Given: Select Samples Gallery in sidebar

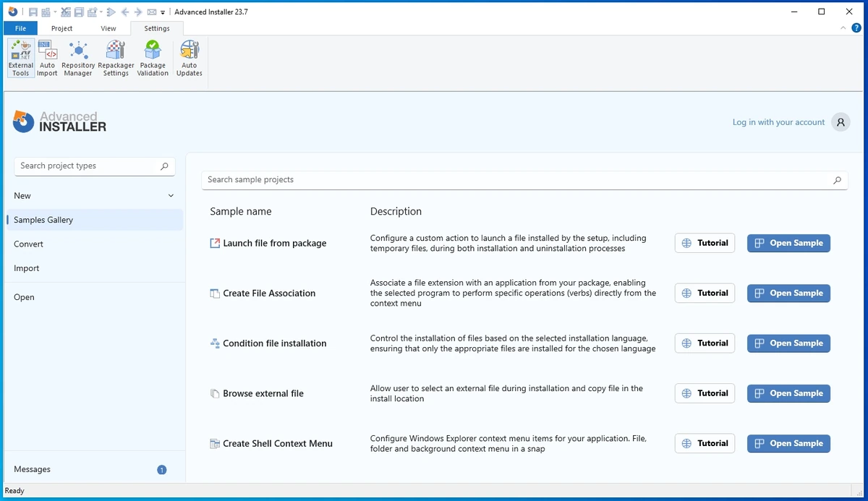Looking at the screenshot, I should tap(94, 220).
